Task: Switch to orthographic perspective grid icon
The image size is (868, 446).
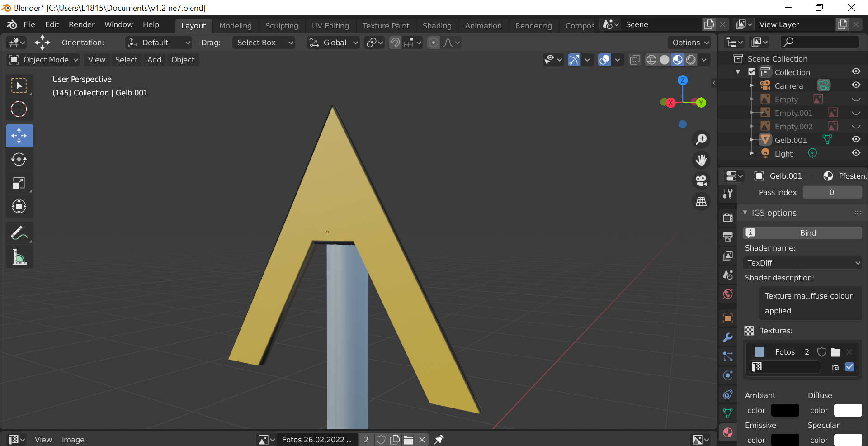Action: [x=701, y=202]
